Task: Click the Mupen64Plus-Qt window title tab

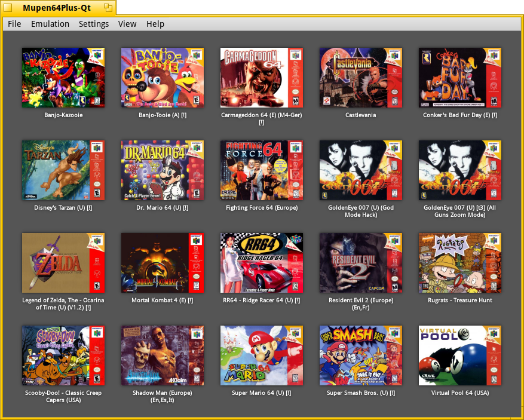Action: pyautogui.click(x=58, y=7)
